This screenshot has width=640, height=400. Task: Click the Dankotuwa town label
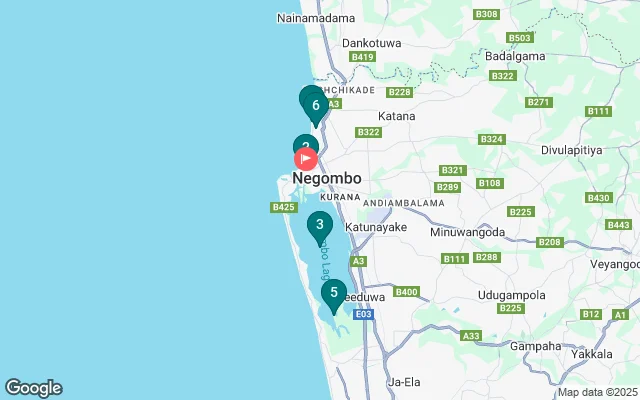click(371, 43)
